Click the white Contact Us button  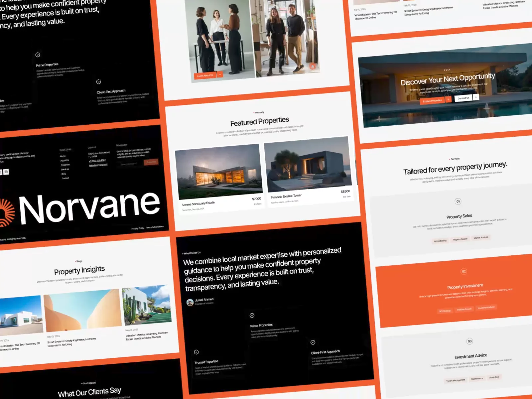point(463,98)
